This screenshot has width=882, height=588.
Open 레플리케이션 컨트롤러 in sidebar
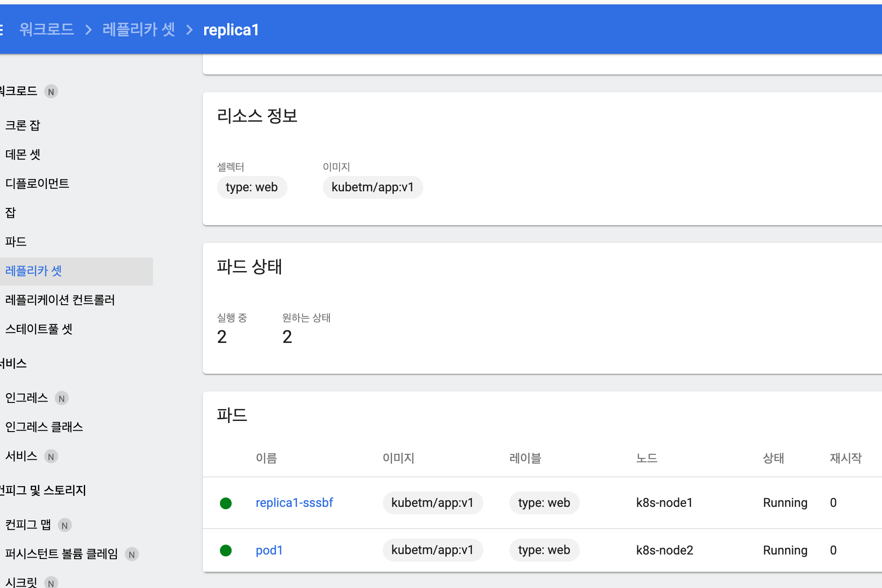click(x=60, y=300)
